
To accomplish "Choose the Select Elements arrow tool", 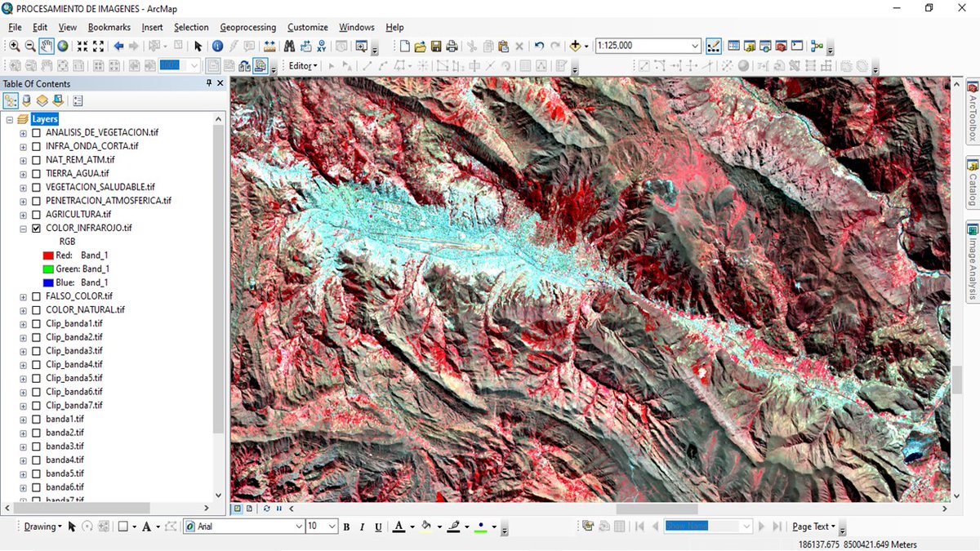I will (x=198, y=46).
